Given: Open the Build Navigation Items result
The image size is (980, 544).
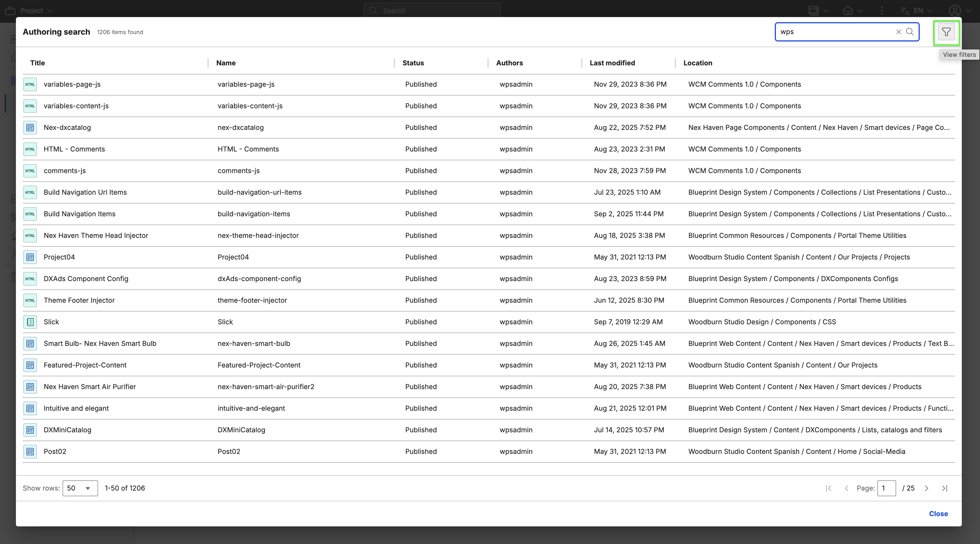Looking at the screenshot, I should [x=79, y=214].
